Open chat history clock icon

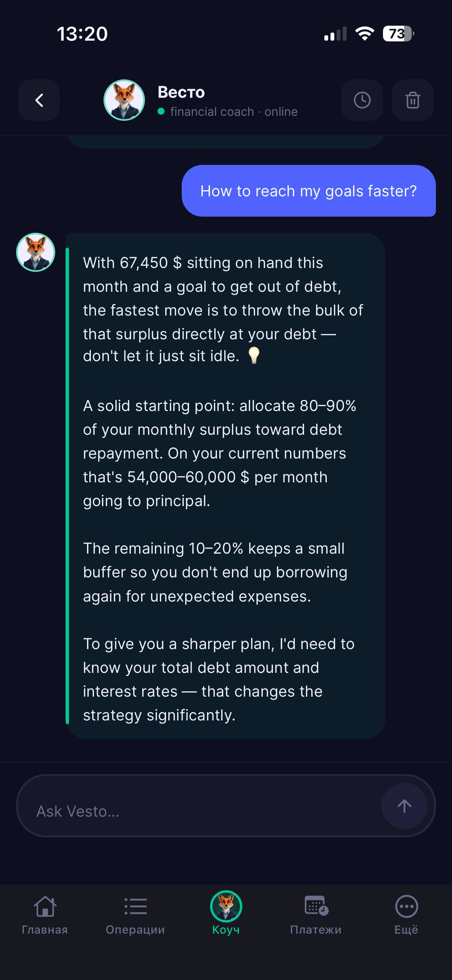click(x=362, y=100)
